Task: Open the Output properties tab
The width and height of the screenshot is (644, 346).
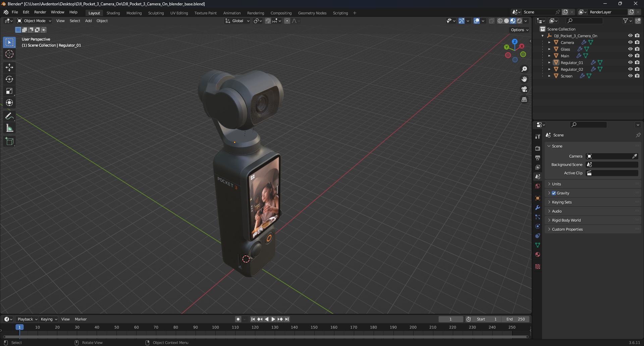Action: (x=538, y=158)
